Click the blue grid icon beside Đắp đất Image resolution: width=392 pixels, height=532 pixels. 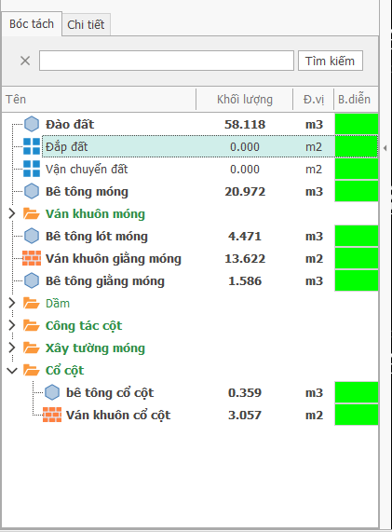click(32, 146)
